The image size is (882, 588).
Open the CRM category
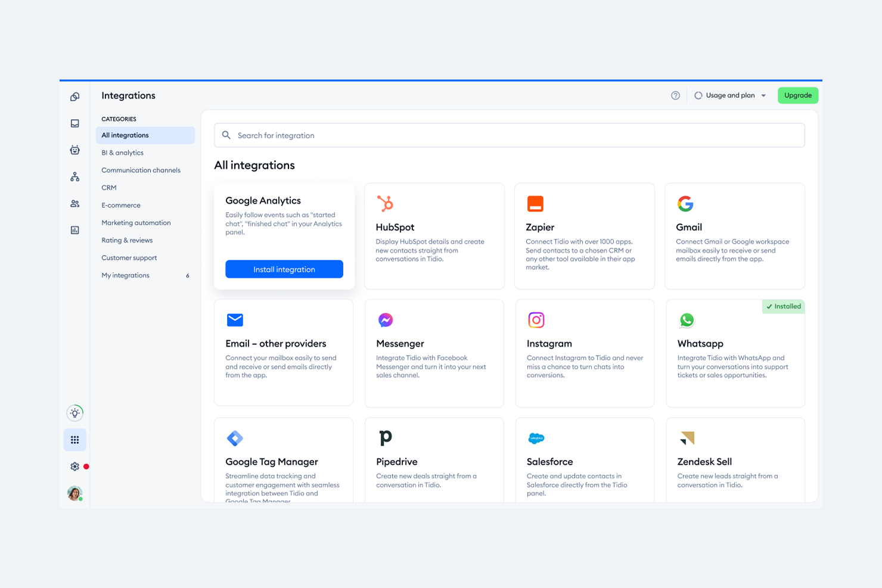pos(109,187)
